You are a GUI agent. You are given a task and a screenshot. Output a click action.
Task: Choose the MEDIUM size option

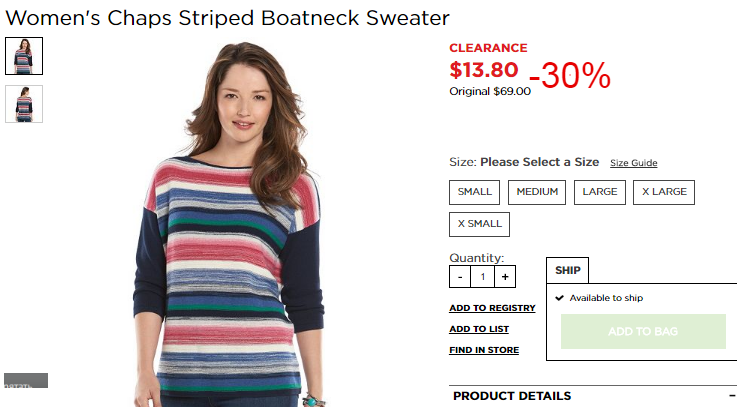pos(537,192)
